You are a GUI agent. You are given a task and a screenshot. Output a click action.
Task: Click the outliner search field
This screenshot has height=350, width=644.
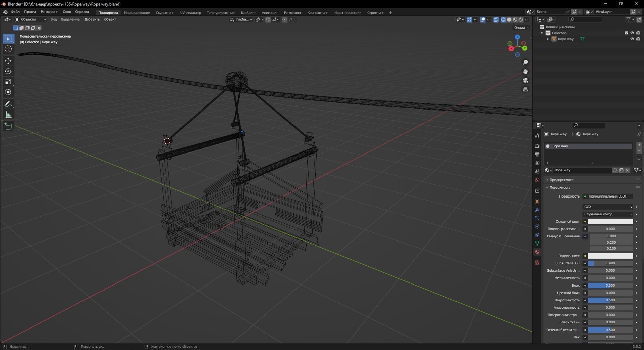(x=585, y=20)
